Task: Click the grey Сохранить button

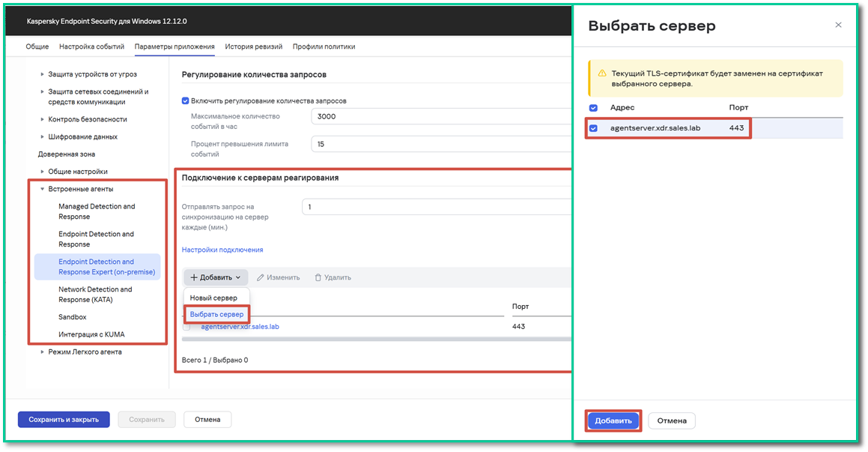Action: coord(147,419)
